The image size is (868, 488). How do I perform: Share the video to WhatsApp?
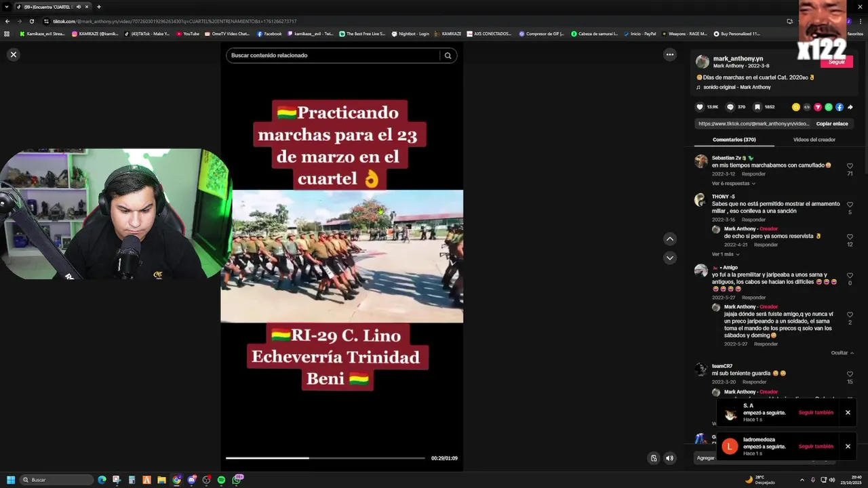(x=829, y=107)
